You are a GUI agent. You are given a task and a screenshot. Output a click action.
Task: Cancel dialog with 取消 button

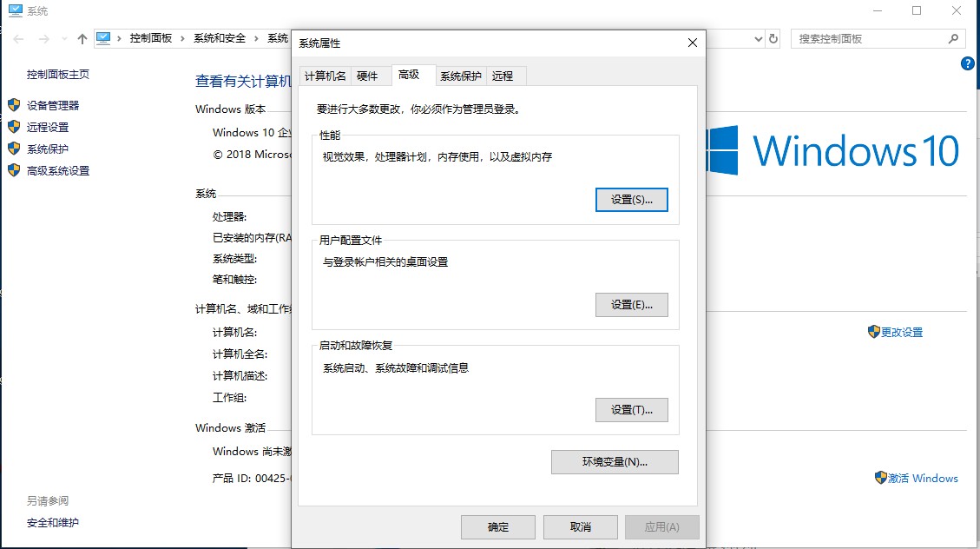(x=581, y=527)
